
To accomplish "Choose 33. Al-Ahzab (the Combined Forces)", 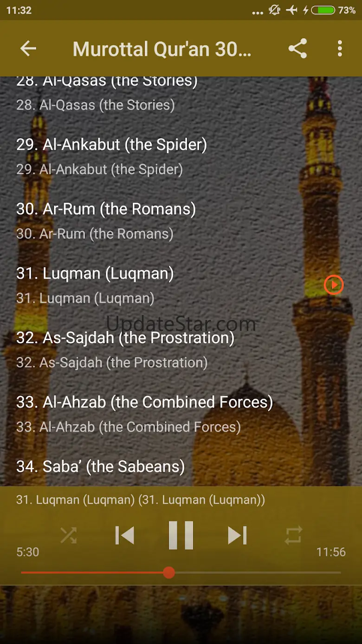I will 144,414.
